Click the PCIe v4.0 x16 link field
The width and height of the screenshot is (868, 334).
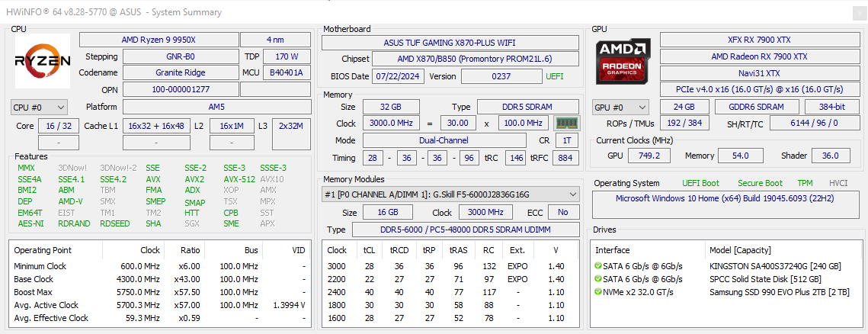[x=759, y=89]
